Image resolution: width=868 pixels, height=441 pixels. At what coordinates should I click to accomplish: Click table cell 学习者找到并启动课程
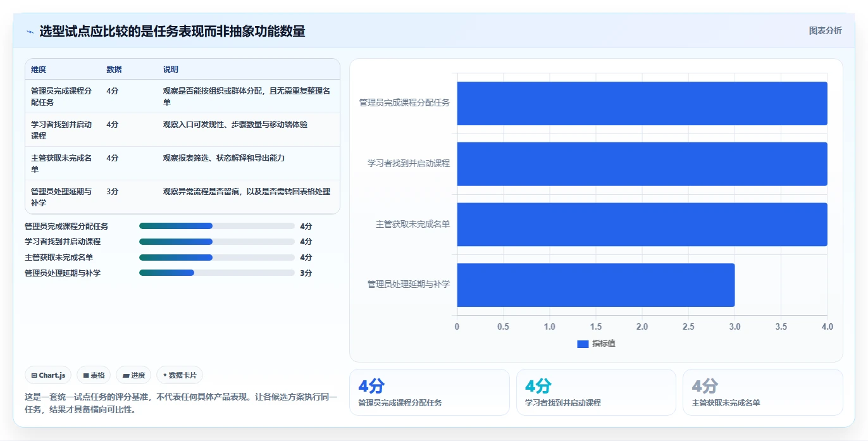coord(62,130)
